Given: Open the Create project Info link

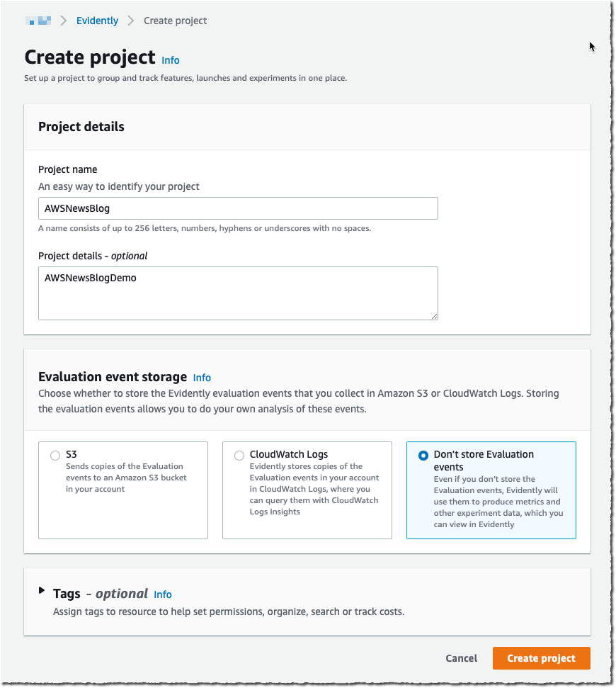Looking at the screenshot, I should (x=170, y=61).
